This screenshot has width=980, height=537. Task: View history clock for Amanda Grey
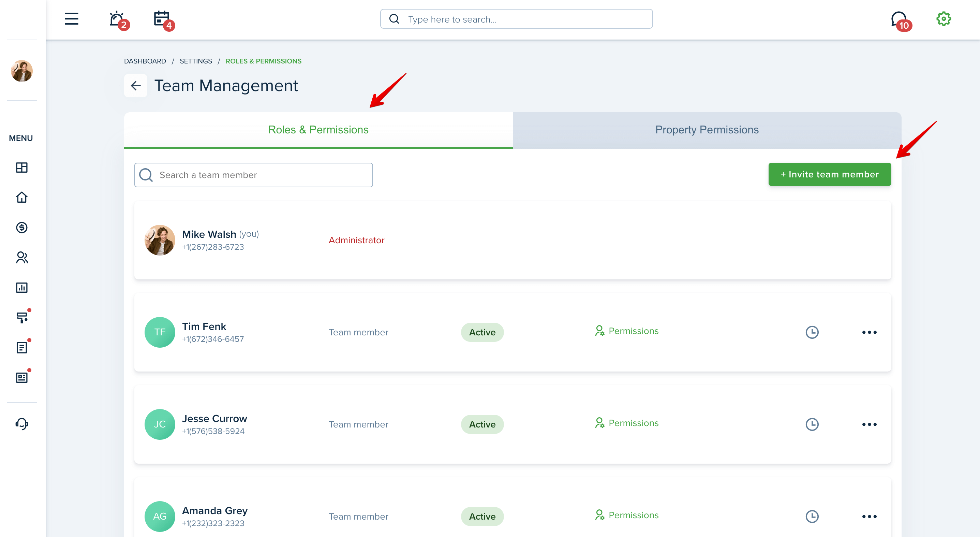point(812,517)
